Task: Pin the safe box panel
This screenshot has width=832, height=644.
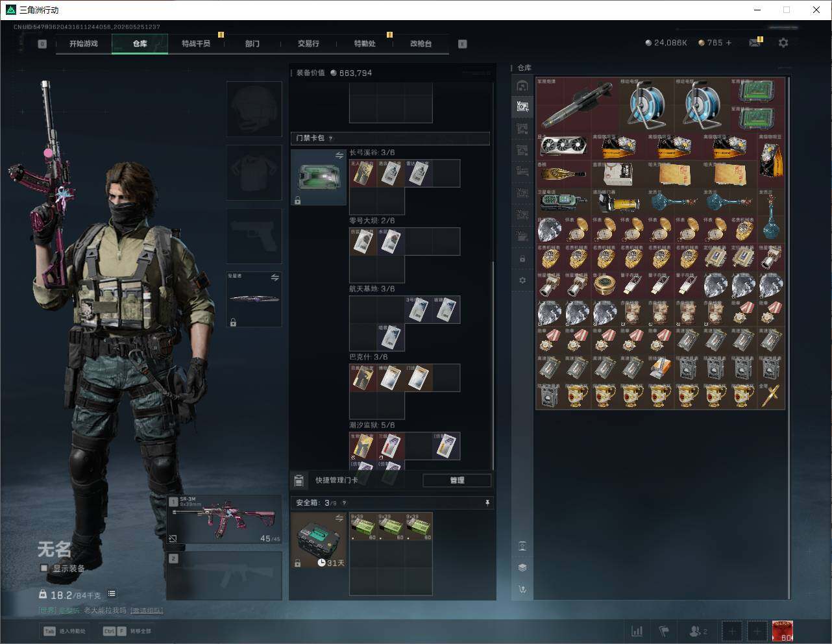Action: (487, 503)
